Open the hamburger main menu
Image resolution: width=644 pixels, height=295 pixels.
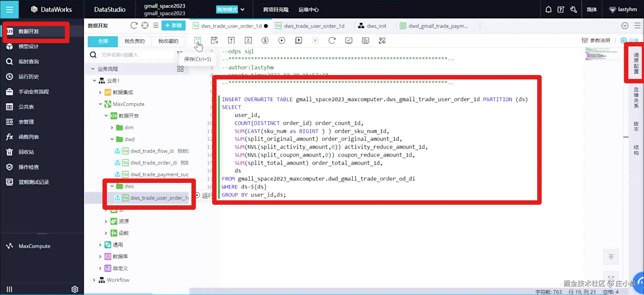coord(10,10)
